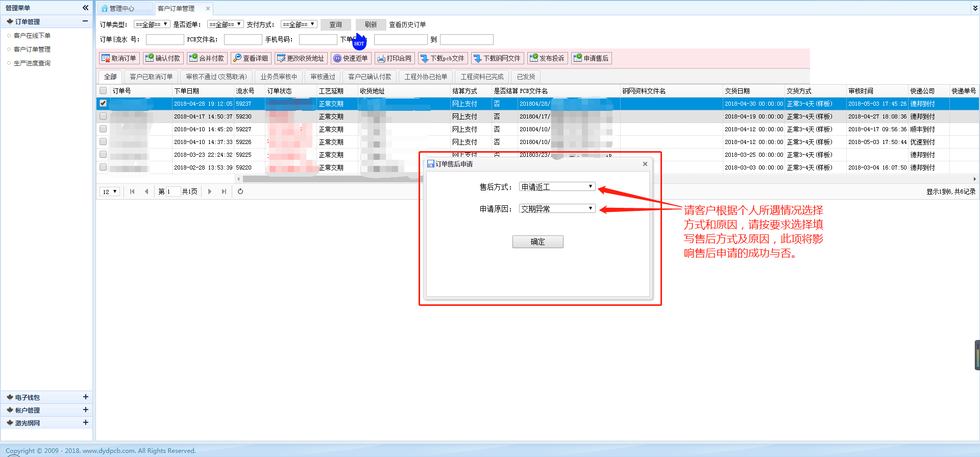Open the page size dropdown showing 12
980x457 pixels.
point(110,191)
